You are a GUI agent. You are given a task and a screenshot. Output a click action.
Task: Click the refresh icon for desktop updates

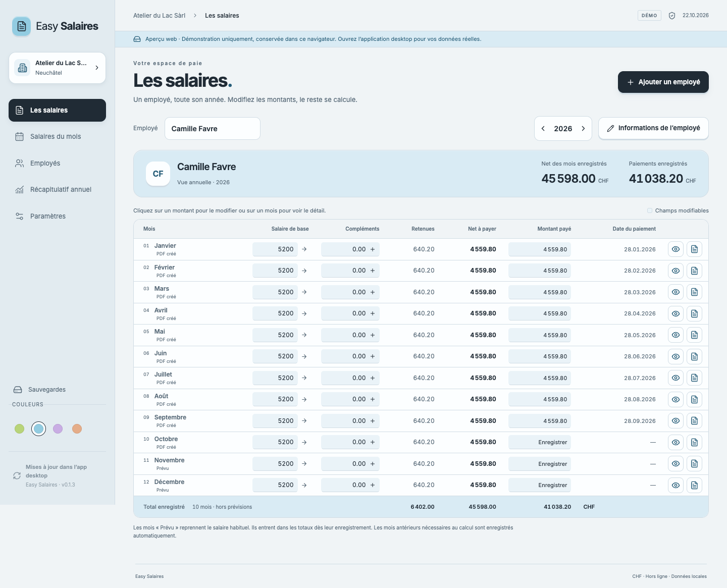tap(17, 475)
